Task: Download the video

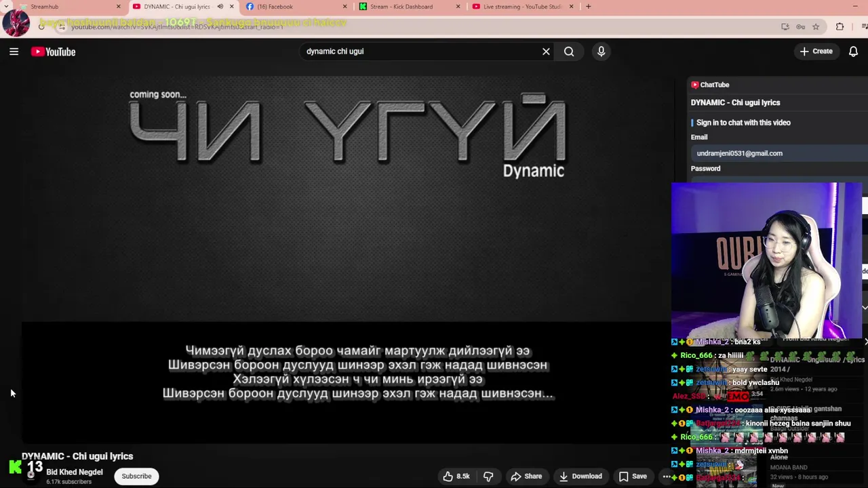Action: (580, 476)
